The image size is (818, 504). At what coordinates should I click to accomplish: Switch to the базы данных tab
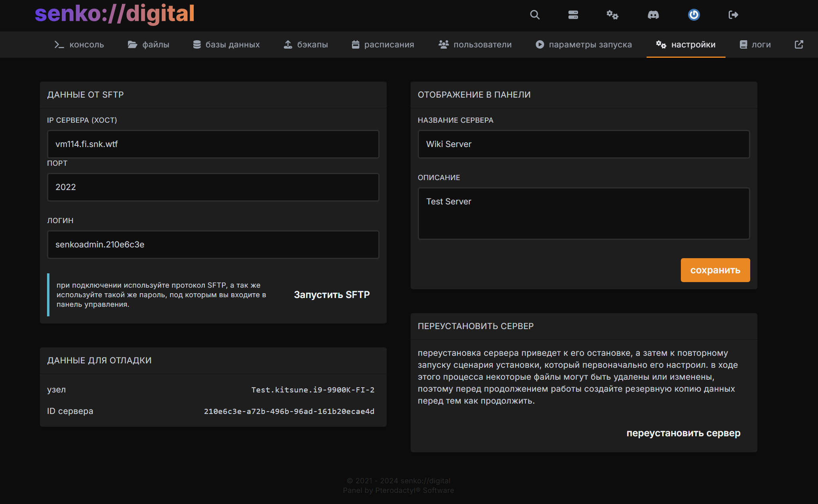click(226, 45)
